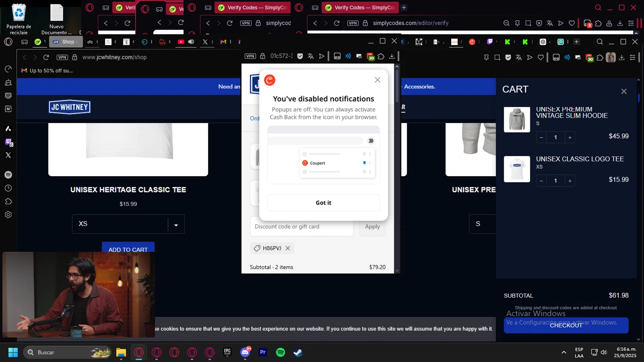Open Epic Games from the Windows taskbar
The image size is (644, 362).
click(228, 353)
